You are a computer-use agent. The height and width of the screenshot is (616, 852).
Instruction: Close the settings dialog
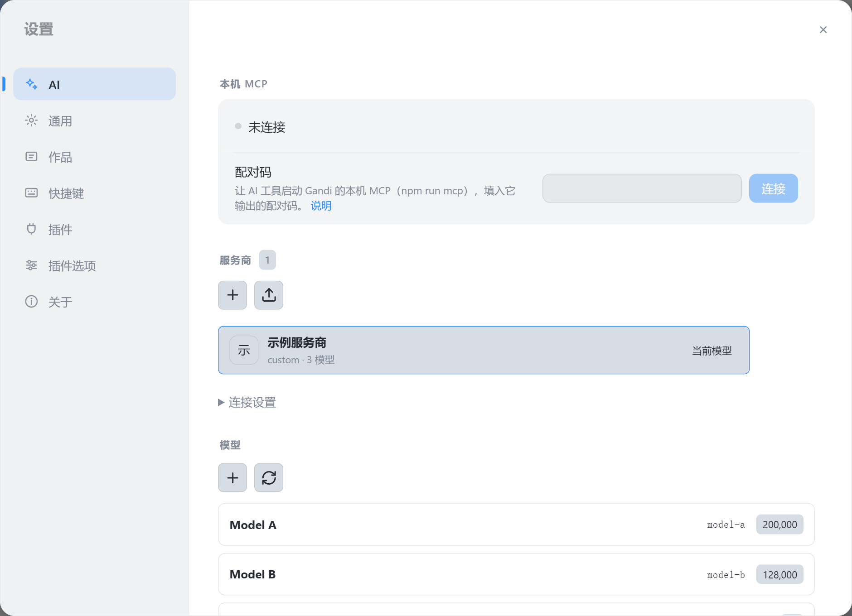(x=823, y=30)
